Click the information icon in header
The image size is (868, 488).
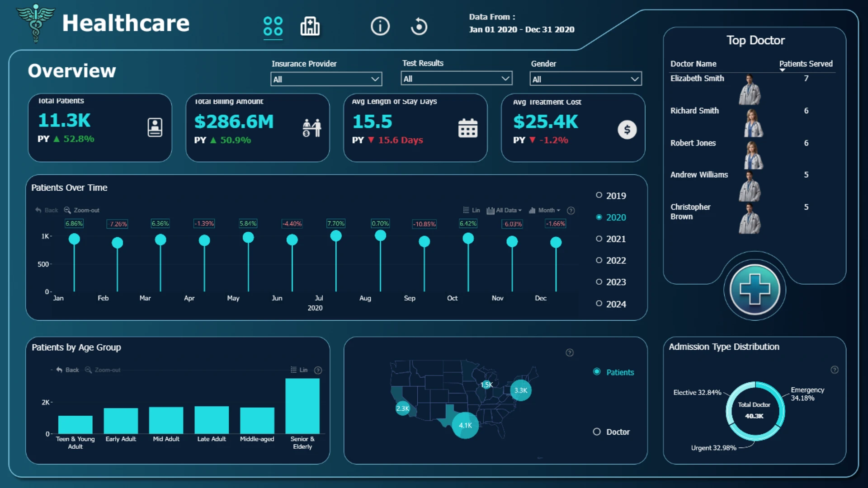(380, 26)
